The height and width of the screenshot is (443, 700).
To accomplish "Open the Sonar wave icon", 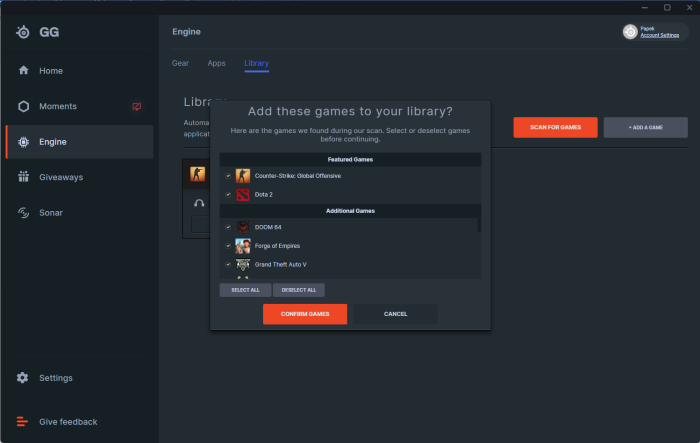I will (x=24, y=213).
